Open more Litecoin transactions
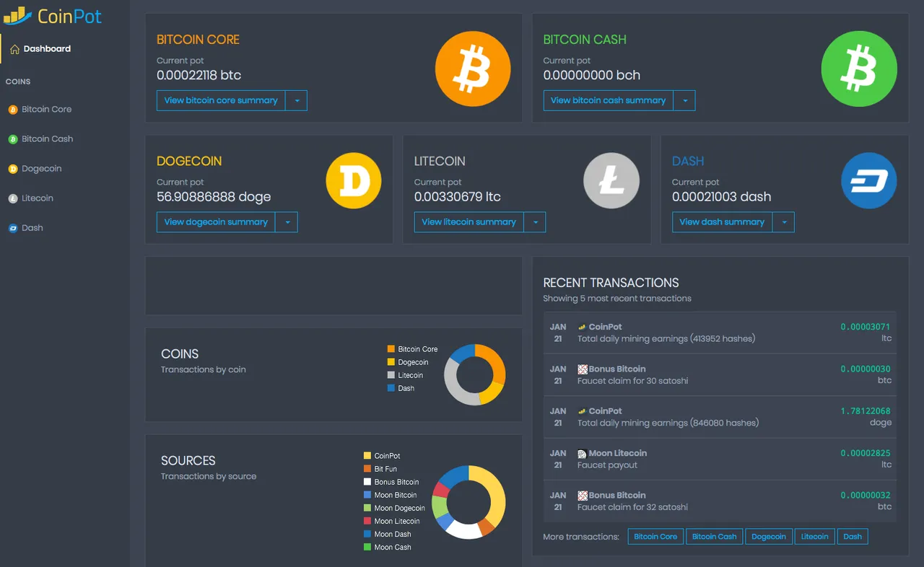Screen dimensions: 924x567 tap(814, 537)
